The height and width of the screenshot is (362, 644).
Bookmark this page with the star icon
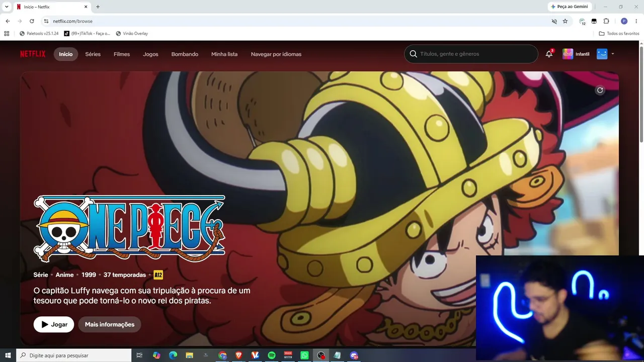565,21
